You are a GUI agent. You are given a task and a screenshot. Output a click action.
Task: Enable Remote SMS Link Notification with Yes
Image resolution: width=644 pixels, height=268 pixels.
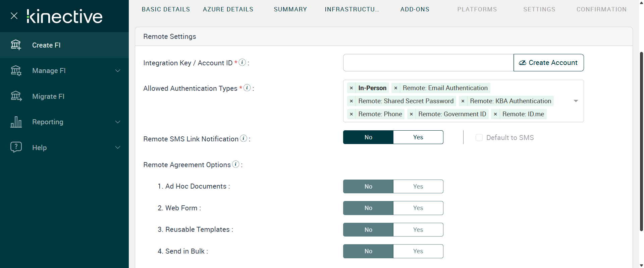tap(418, 137)
